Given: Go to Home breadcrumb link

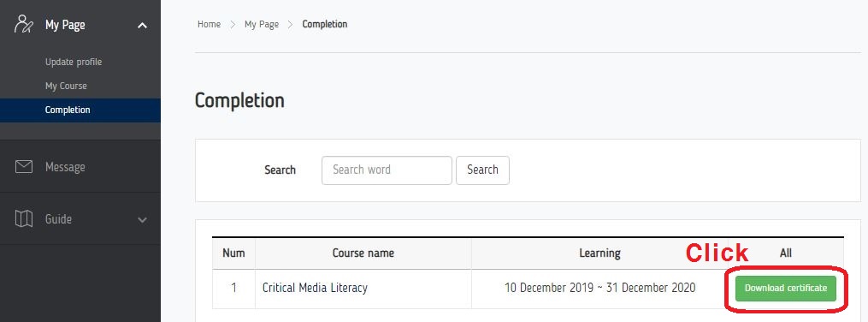Looking at the screenshot, I should click(210, 24).
